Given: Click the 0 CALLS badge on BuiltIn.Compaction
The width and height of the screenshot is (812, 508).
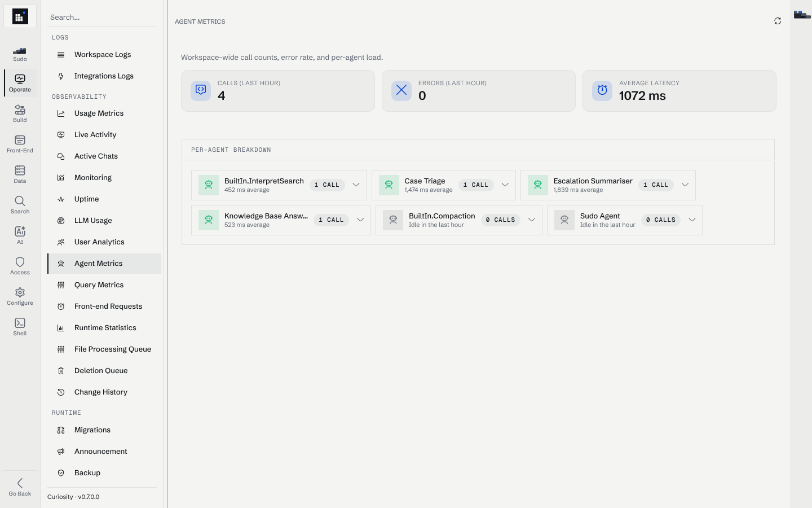Looking at the screenshot, I should [501, 220].
